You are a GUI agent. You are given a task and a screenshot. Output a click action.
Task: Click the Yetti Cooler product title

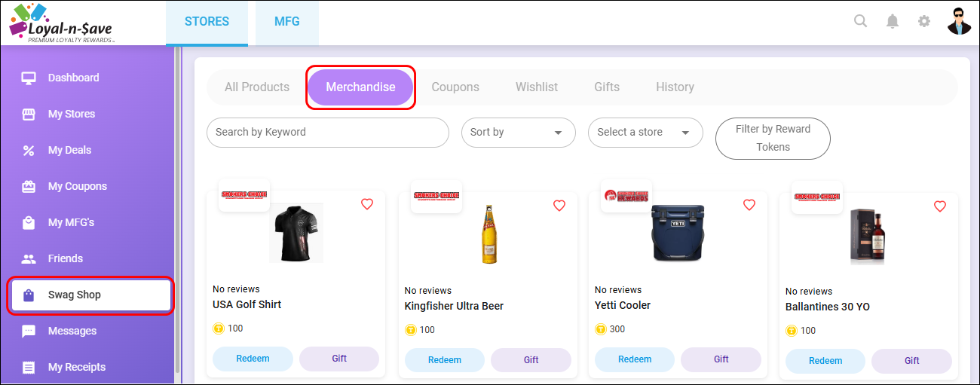pos(623,305)
